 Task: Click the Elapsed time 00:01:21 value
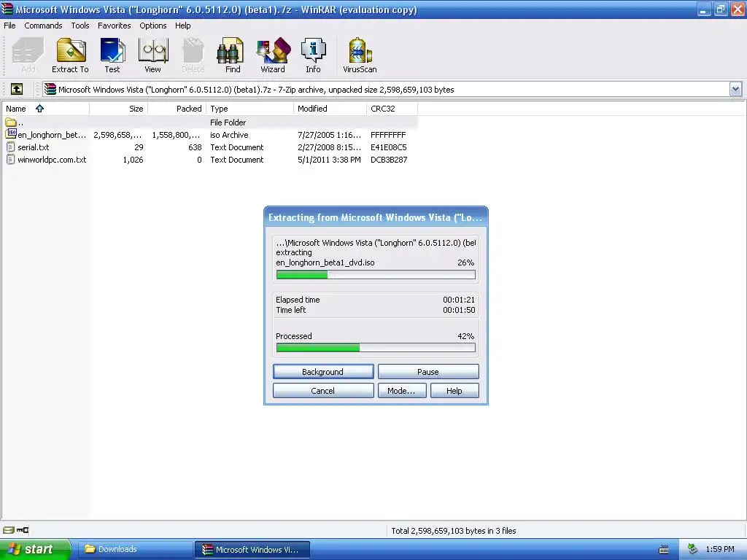pos(459,300)
